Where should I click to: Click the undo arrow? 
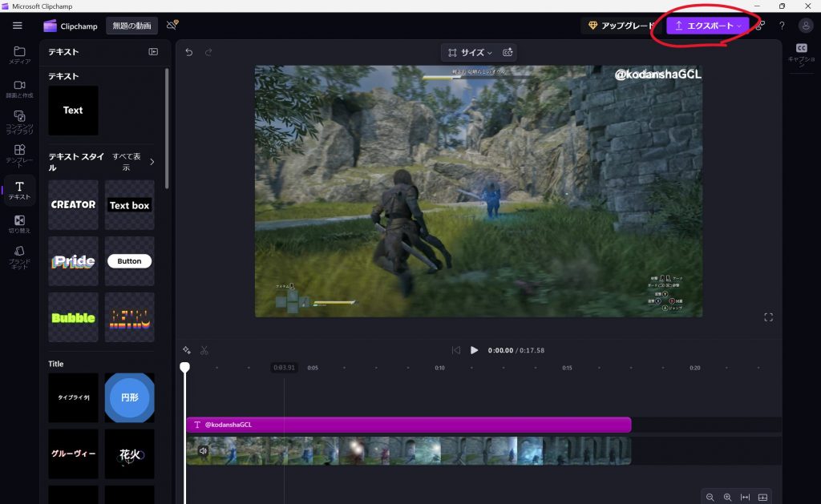189,52
